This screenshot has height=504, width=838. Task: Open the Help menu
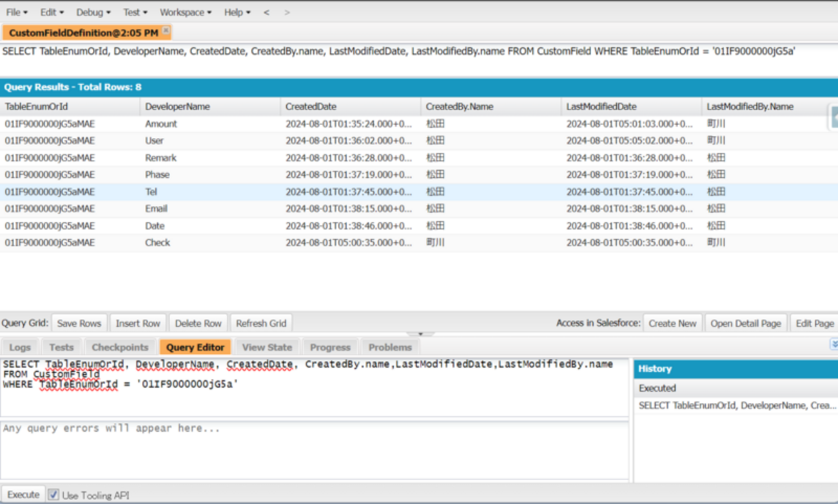(x=237, y=12)
